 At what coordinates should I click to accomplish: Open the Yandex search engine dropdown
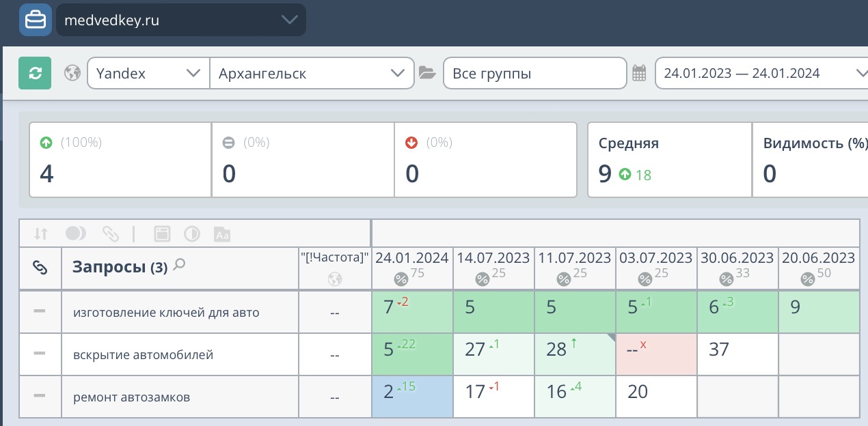(148, 73)
